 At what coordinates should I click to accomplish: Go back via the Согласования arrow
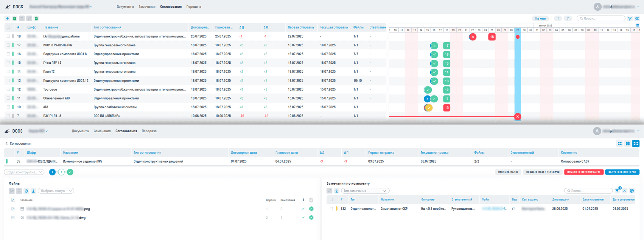pos(7,143)
